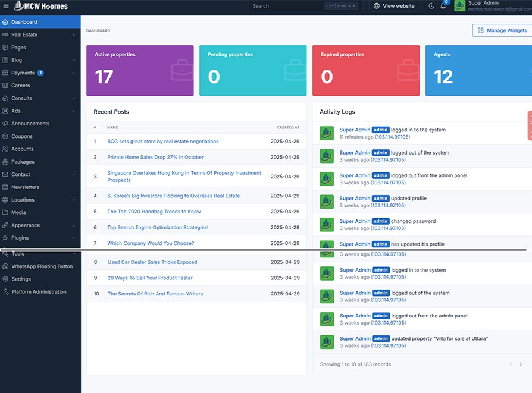Go to next activity logs page
Viewport: 532px width, 393px height.
pos(521,364)
